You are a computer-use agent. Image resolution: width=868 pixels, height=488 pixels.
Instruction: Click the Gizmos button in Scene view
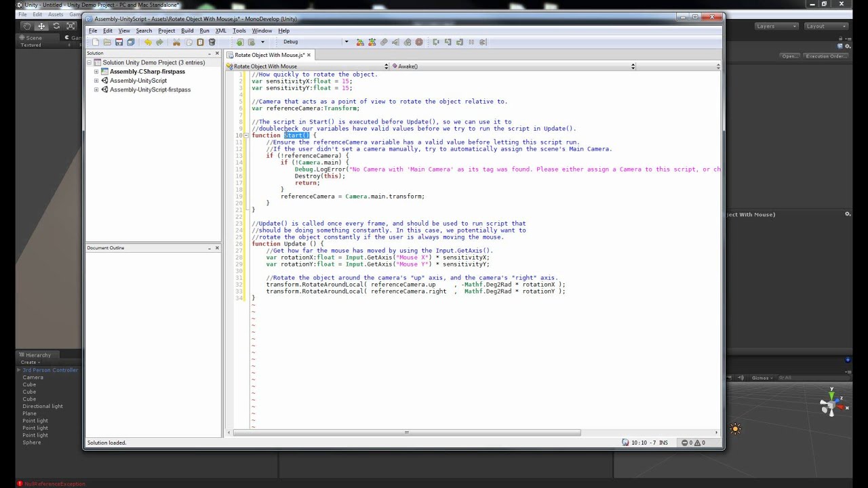[761, 378]
